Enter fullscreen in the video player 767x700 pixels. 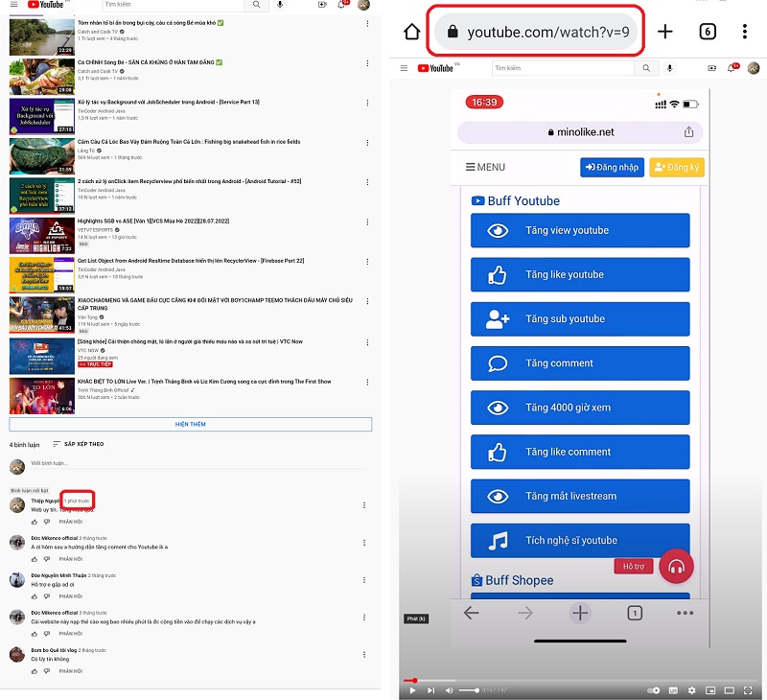(748, 690)
